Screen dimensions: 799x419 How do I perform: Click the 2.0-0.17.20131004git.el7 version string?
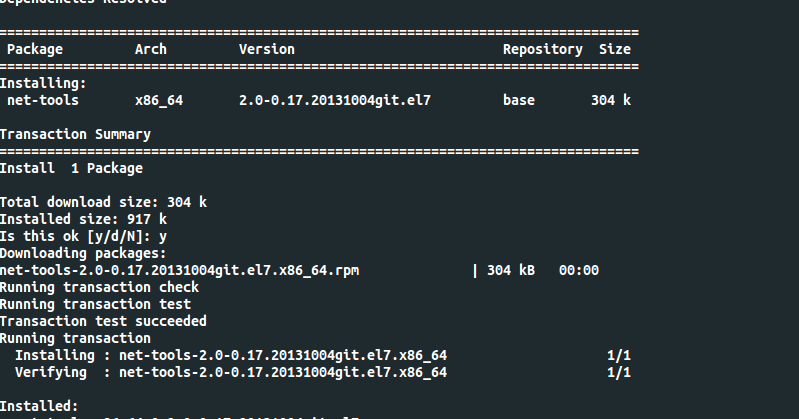pyautogui.click(x=335, y=100)
